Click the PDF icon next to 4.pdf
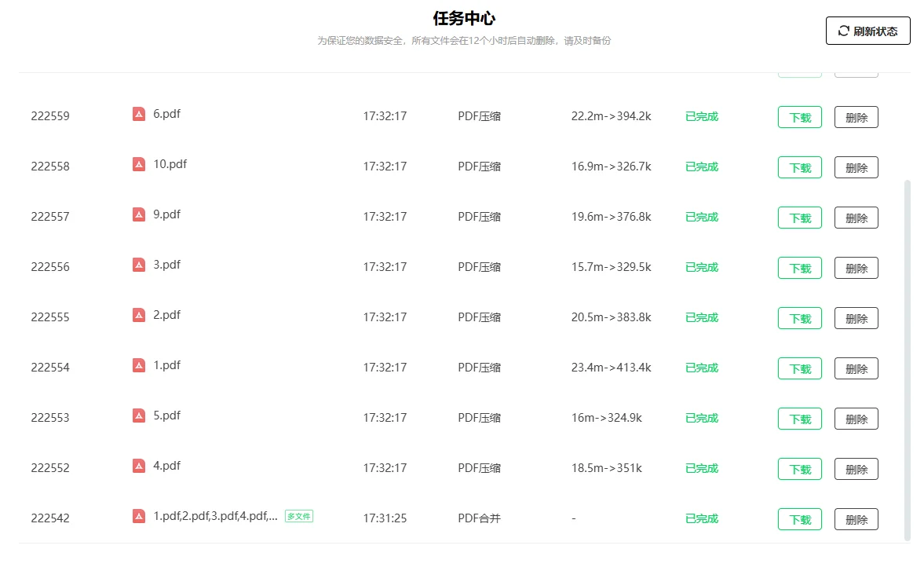924x582 pixels. tap(138, 465)
